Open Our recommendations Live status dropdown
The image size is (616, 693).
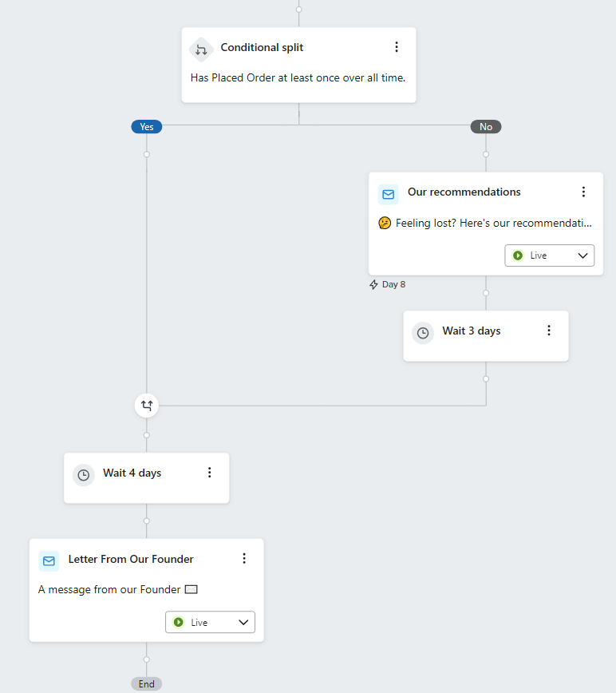click(550, 255)
